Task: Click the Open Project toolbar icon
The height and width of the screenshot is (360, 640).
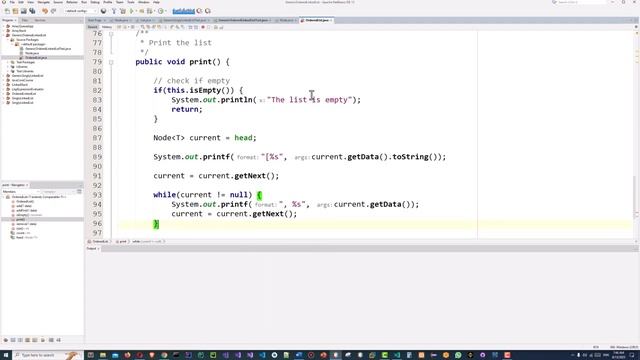Action: (x=24, y=11)
